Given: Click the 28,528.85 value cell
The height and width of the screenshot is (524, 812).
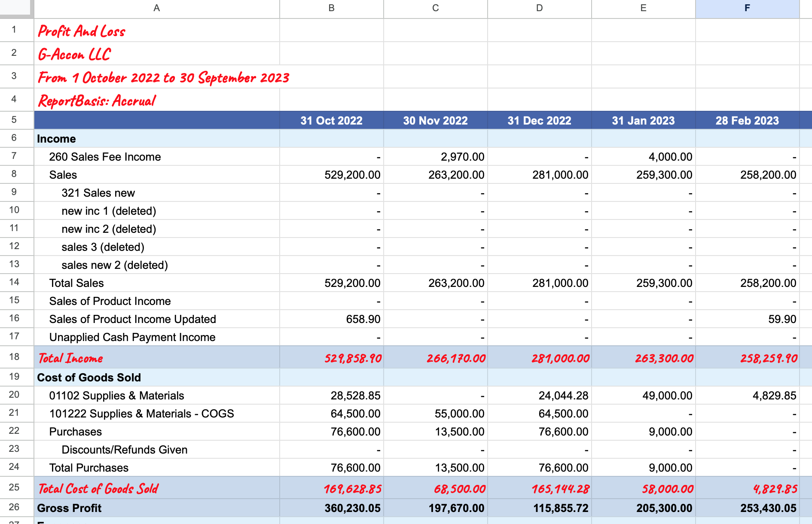Looking at the screenshot, I should [x=332, y=396].
